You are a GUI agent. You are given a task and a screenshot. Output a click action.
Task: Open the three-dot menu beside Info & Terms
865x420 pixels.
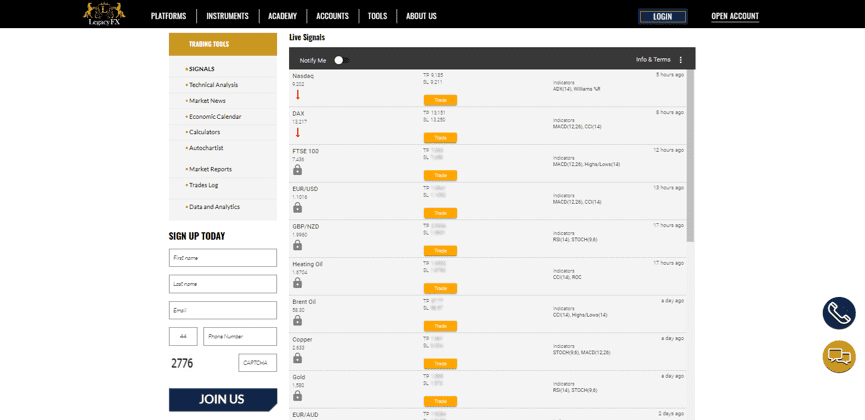point(680,60)
